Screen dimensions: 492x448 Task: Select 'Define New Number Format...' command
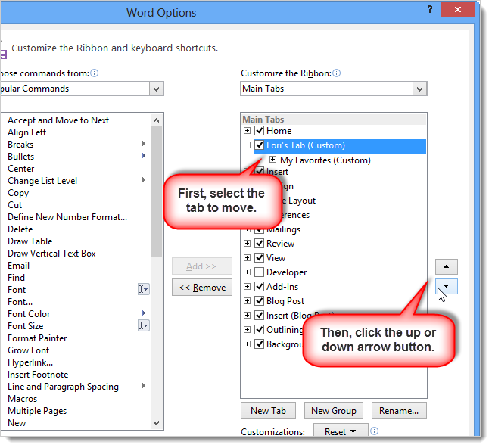pos(67,217)
